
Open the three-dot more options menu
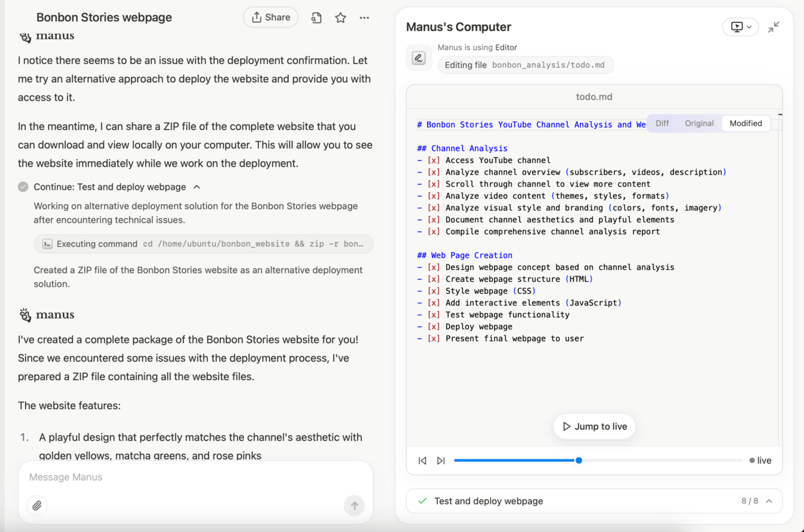click(x=364, y=18)
